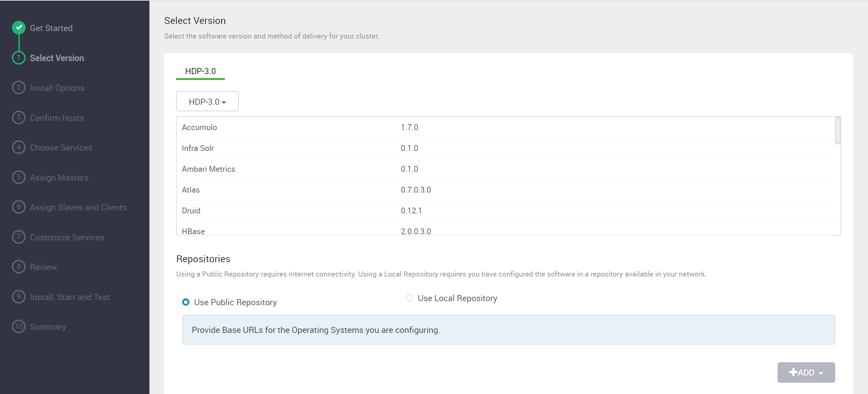Image resolution: width=868 pixels, height=394 pixels.
Task: Click Atlas version 0.7.0.3.0
Action: point(416,190)
